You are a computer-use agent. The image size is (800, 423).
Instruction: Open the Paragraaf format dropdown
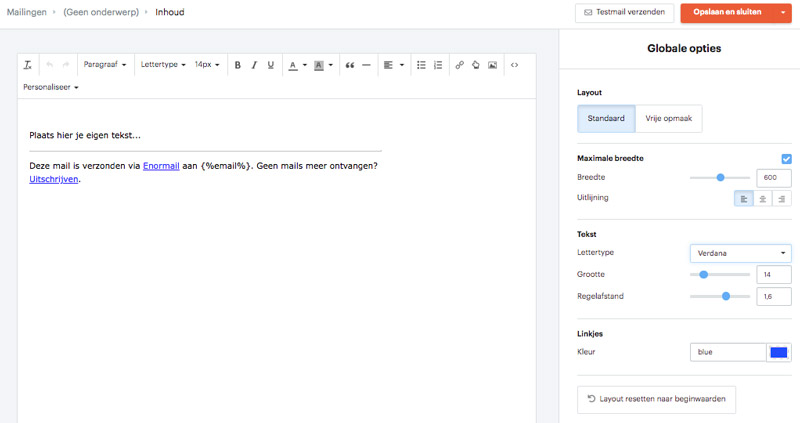104,65
